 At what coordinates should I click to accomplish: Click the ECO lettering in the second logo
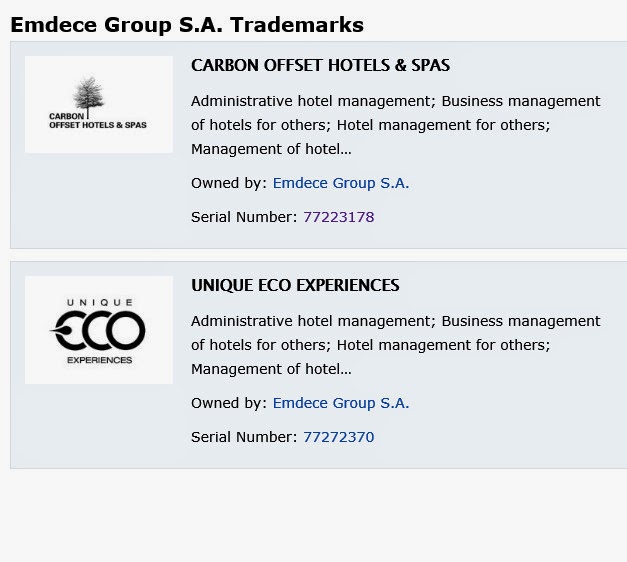click(98, 330)
